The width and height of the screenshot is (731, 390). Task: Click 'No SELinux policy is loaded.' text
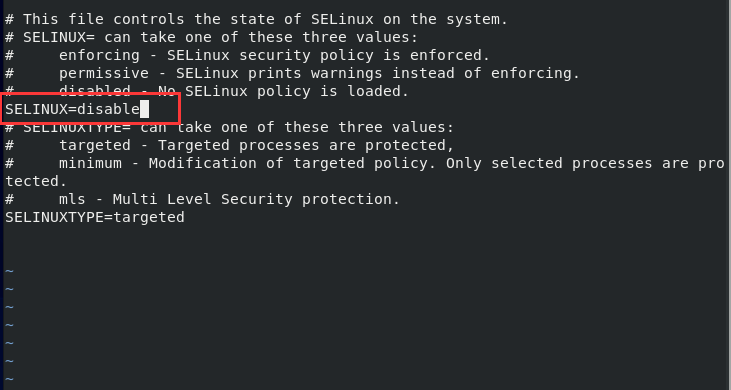tap(283, 91)
